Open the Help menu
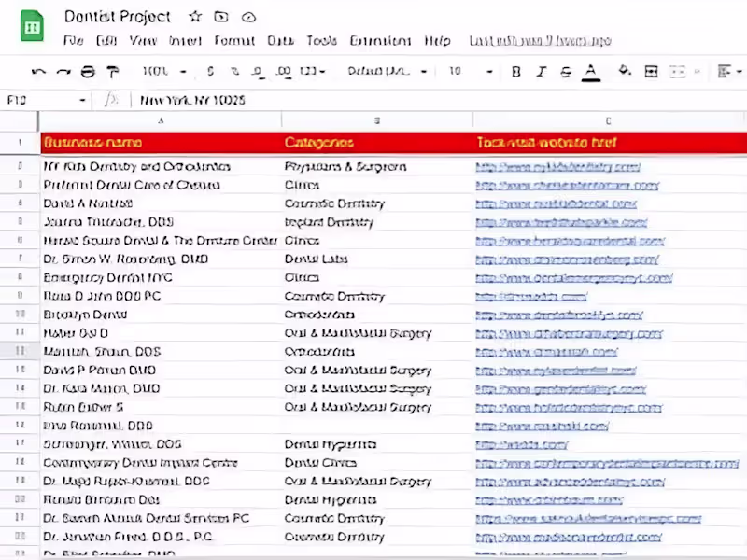Viewport: 747px width, 560px height. tap(437, 40)
